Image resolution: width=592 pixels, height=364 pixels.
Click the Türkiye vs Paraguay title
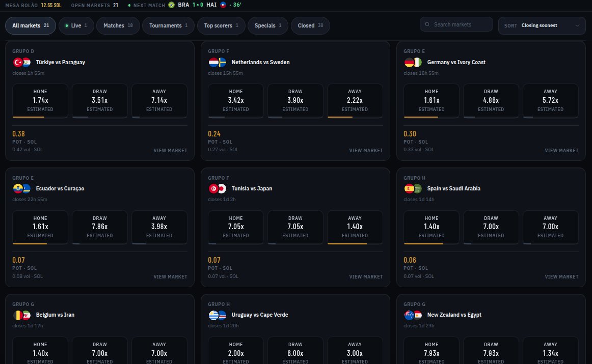click(61, 62)
